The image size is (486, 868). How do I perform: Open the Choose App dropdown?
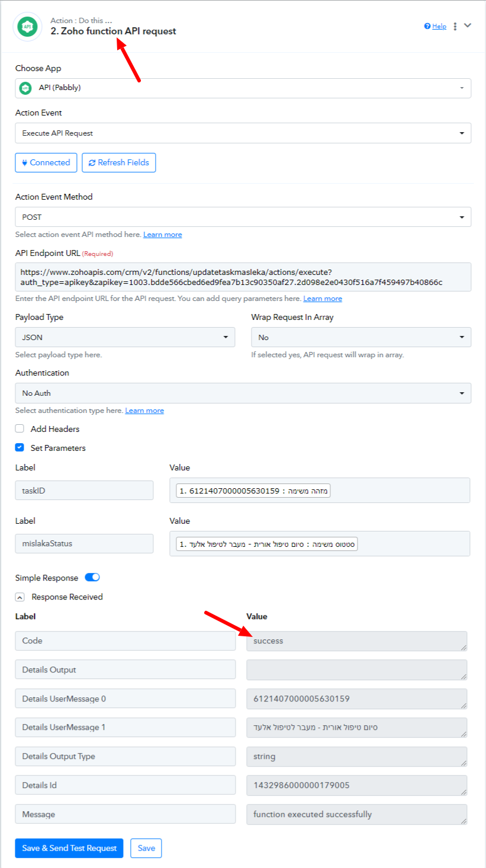click(243, 88)
